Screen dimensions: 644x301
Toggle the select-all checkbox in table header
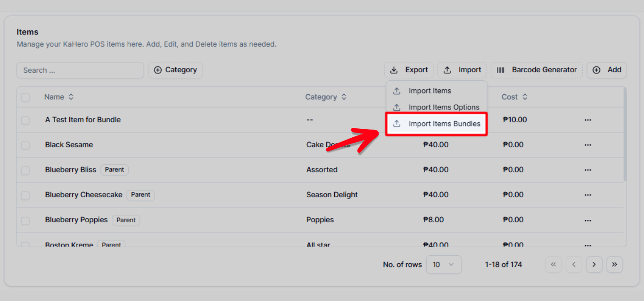pyautogui.click(x=25, y=97)
